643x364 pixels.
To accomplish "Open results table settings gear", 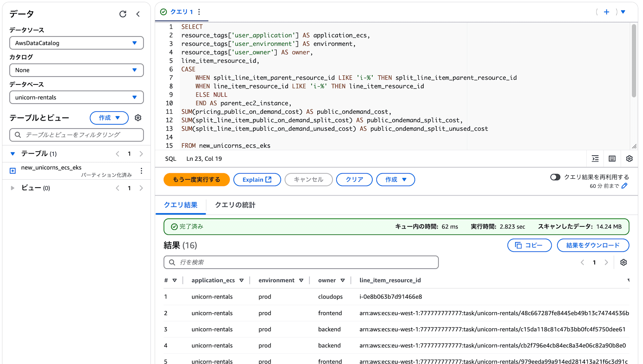I will point(623,262).
